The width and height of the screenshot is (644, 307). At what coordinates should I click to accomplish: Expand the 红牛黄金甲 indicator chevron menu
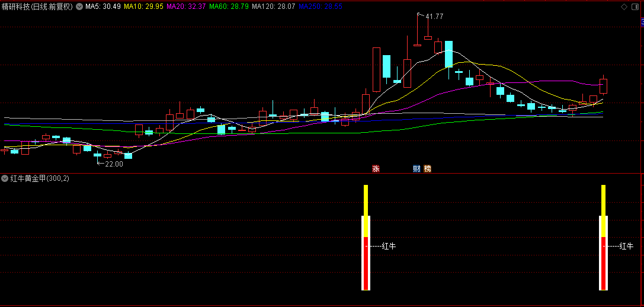5,178
